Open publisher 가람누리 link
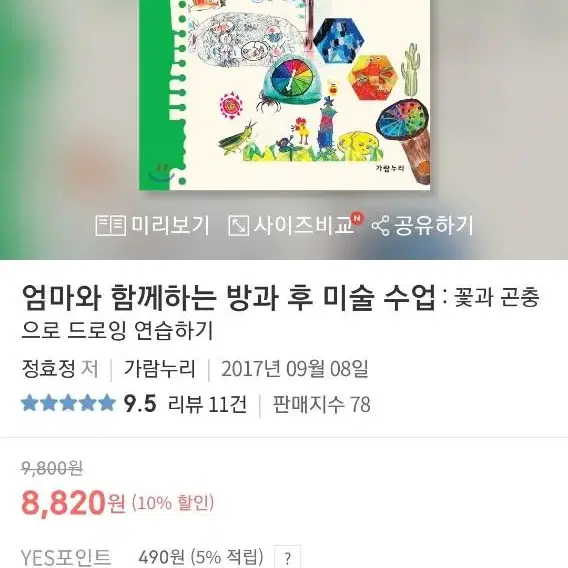Screen dimensions: 568x568 159,369
